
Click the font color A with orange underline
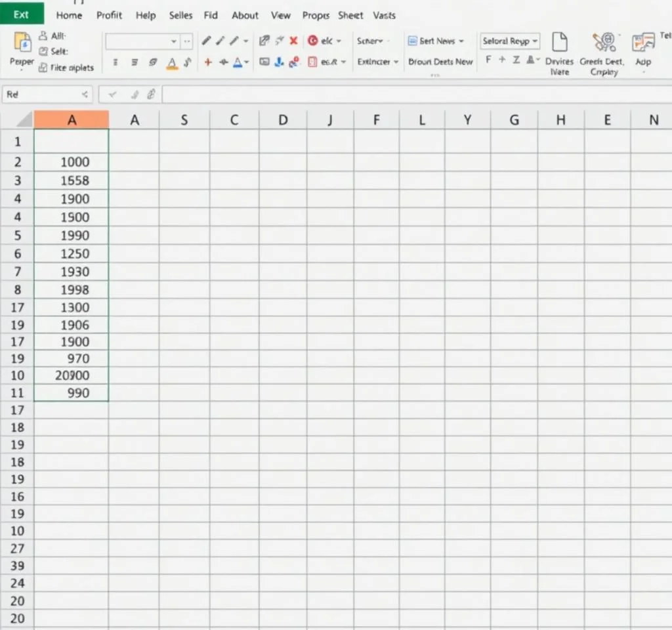point(172,62)
